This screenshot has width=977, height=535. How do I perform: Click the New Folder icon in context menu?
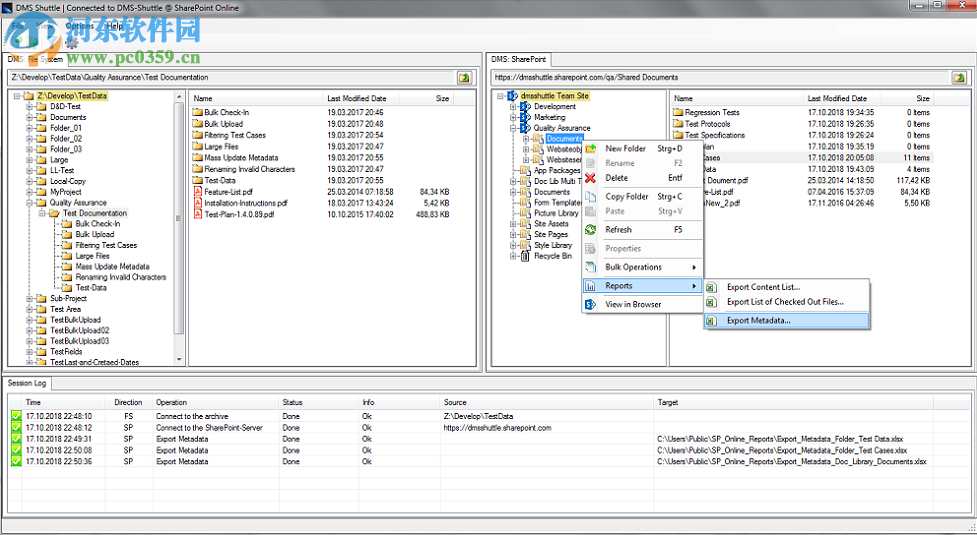tap(590, 148)
